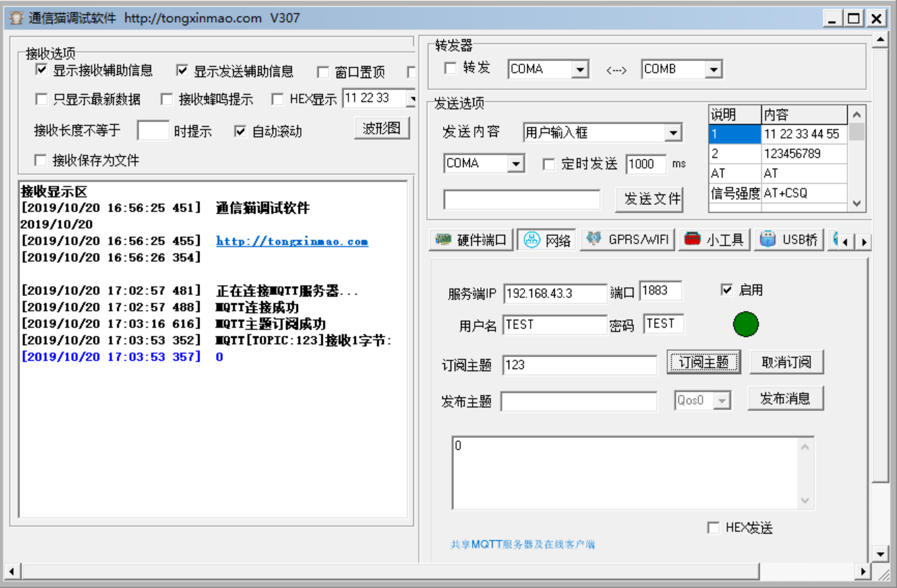
Task: Click the 波形图 button
Action: [x=382, y=128]
